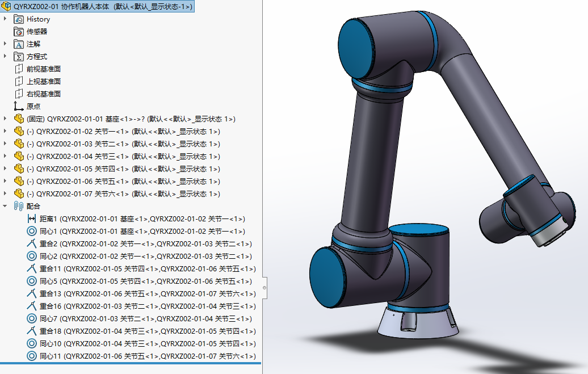Image resolution: width=588 pixels, height=374 pixels.
Task: Click the History folder icon
Action: coord(19,19)
